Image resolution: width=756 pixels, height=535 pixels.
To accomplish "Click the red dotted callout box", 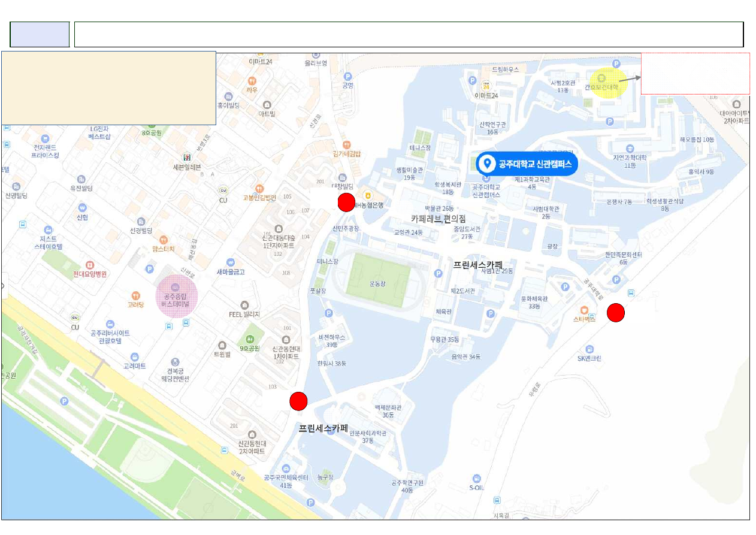I will (695, 73).
